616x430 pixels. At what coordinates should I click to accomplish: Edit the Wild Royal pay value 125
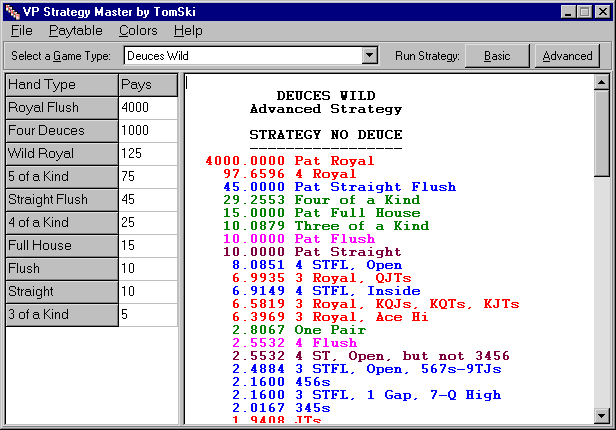coord(148,154)
